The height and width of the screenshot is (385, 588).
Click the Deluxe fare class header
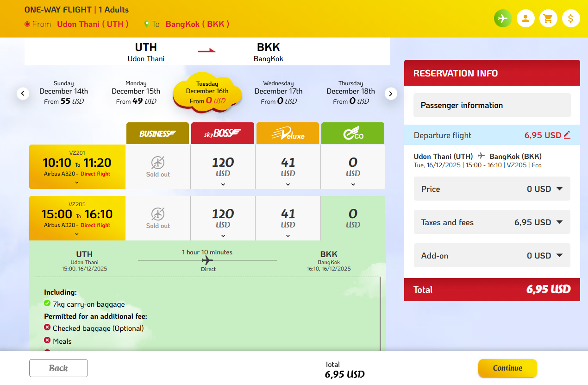[x=288, y=133]
